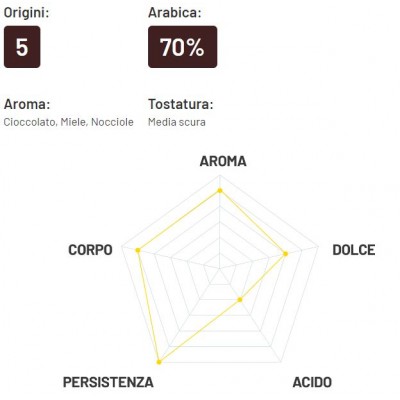The height and width of the screenshot is (400, 400).
Task: Click the yellow data point on DOLCE axis
Action: [285, 254]
